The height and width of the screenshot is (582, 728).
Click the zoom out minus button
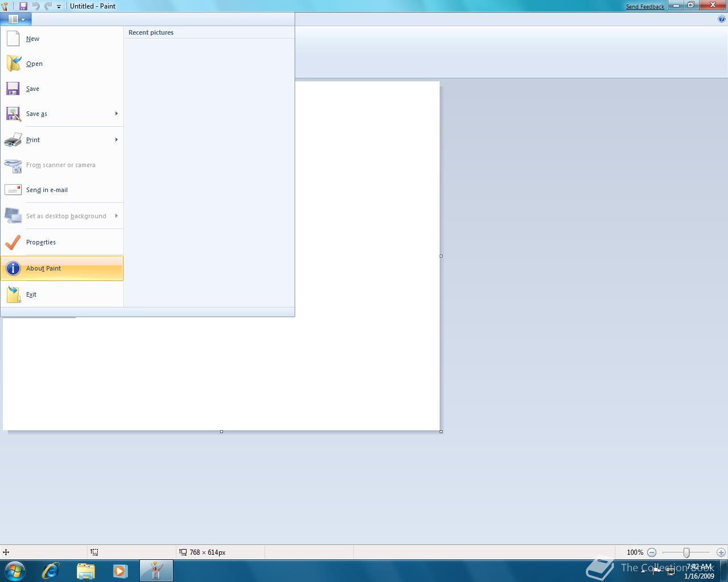pyautogui.click(x=652, y=552)
